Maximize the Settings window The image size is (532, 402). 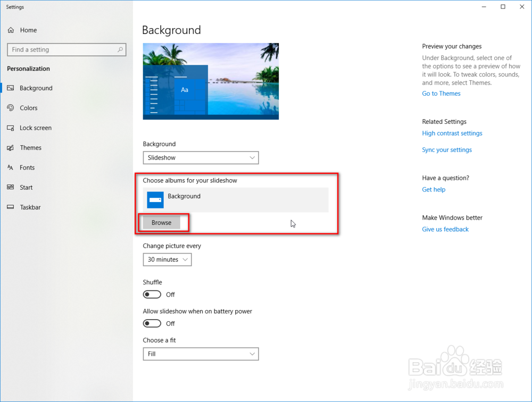[503, 7]
